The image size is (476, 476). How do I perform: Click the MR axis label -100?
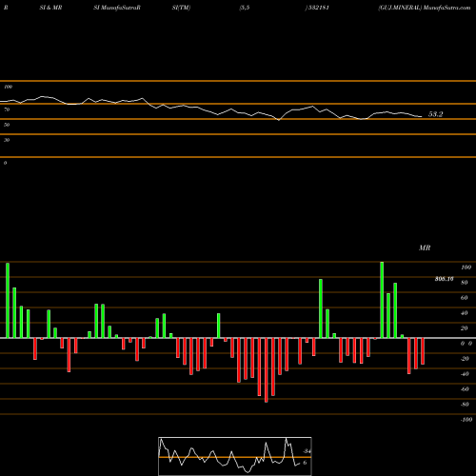(466, 420)
